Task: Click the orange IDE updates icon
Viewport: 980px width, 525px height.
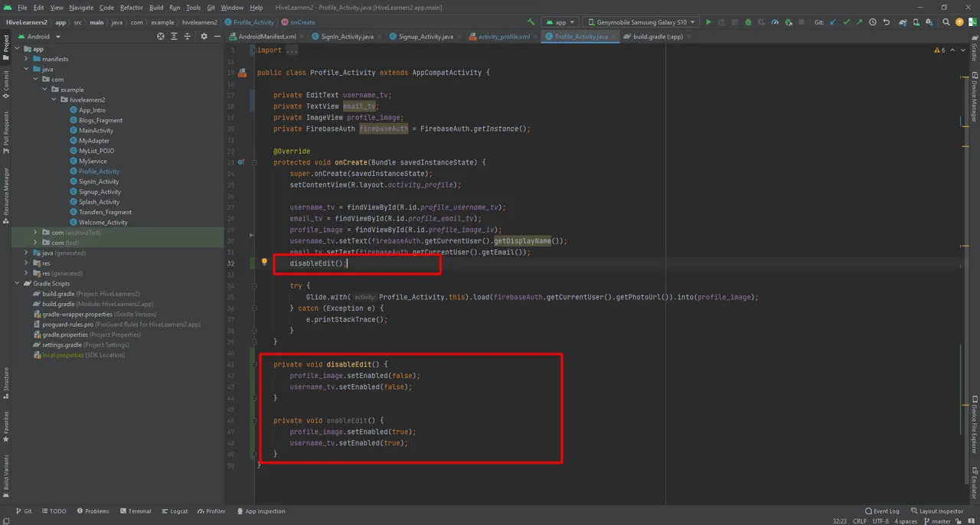Action: (959, 22)
